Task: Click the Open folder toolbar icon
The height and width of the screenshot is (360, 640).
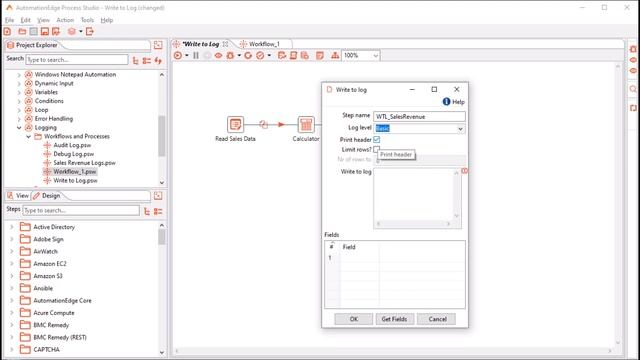Action: (x=22, y=31)
